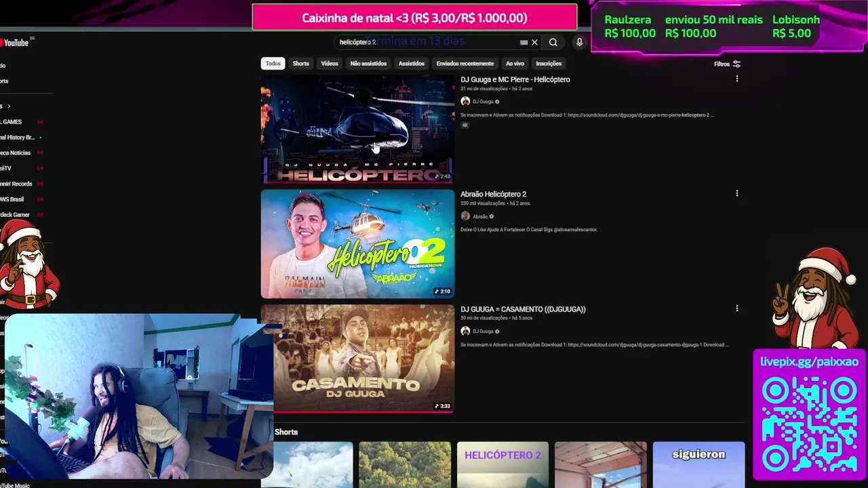The image size is (868, 488).
Task: Open the Filtros filter icon
Action: tap(736, 64)
